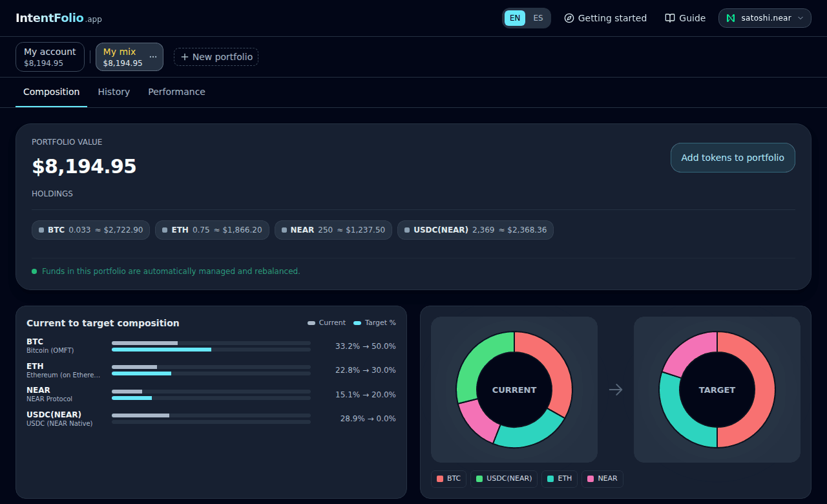Click the NEAR Protocol row label
This screenshot has height=504, width=827.
point(49,399)
